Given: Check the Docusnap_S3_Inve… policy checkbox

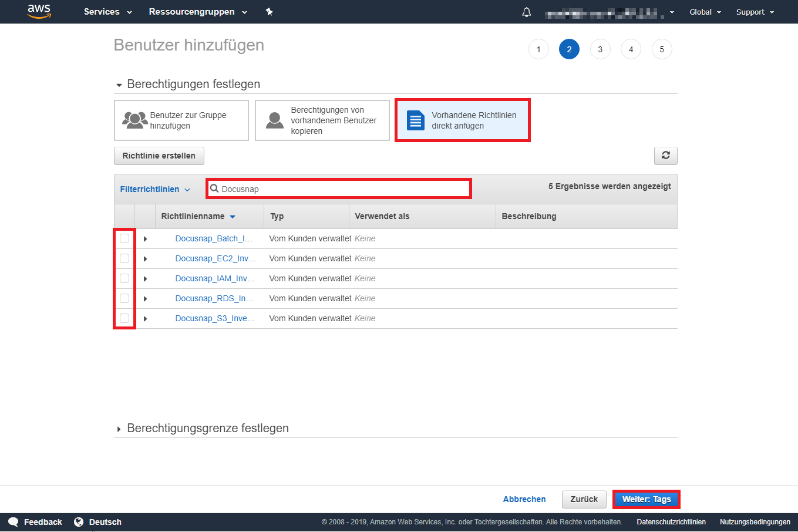Looking at the screenshot, I should (x=124, y=318).
